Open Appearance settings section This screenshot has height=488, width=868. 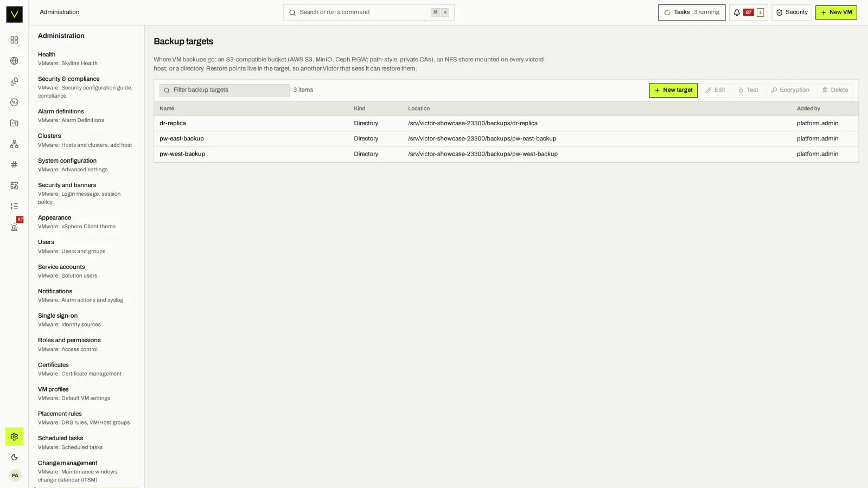(86, 222)
